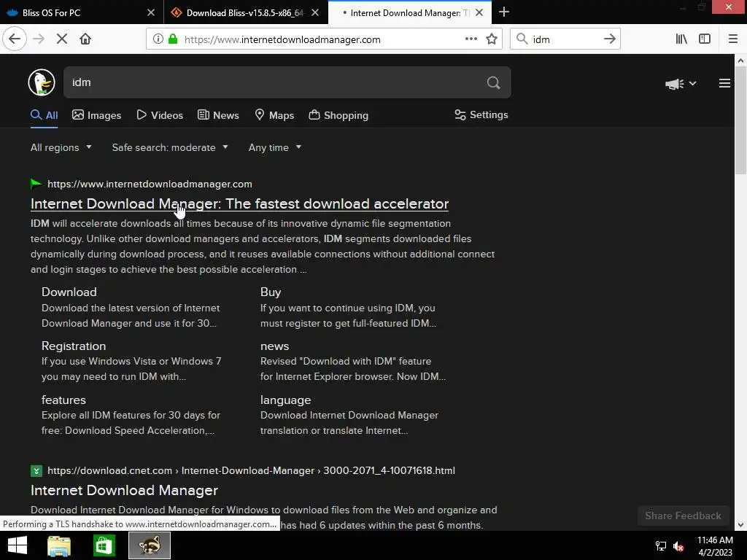Viewport: 747px width, 560px height.
Task: Switch to Maps search tab
Action: [x=274, y=115]
